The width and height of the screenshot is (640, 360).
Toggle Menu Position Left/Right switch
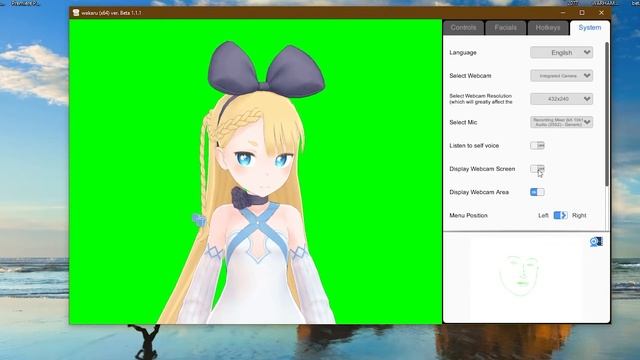click(560, 215)
